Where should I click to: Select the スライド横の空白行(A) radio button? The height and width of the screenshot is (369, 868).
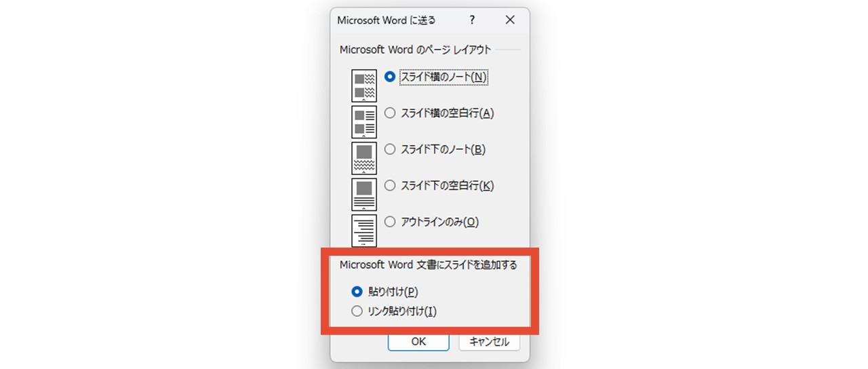tap(439, 113)
